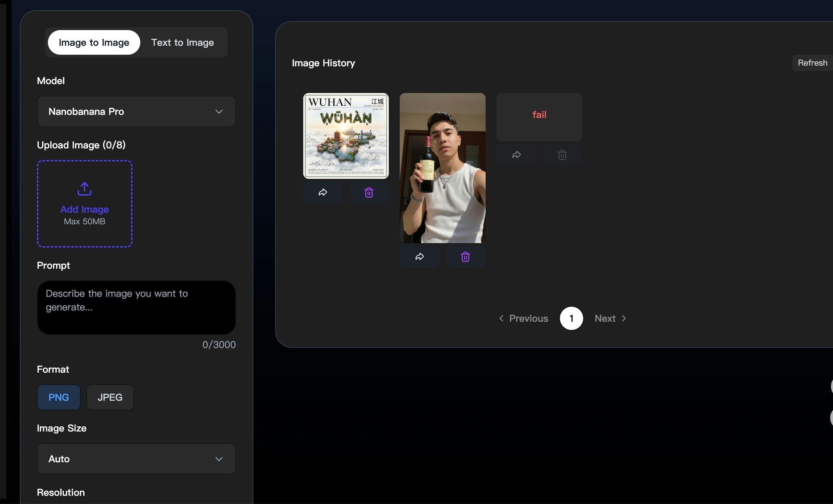Switch the active mode toggle to Text to Image
The image size is (833, 504).
182,42
